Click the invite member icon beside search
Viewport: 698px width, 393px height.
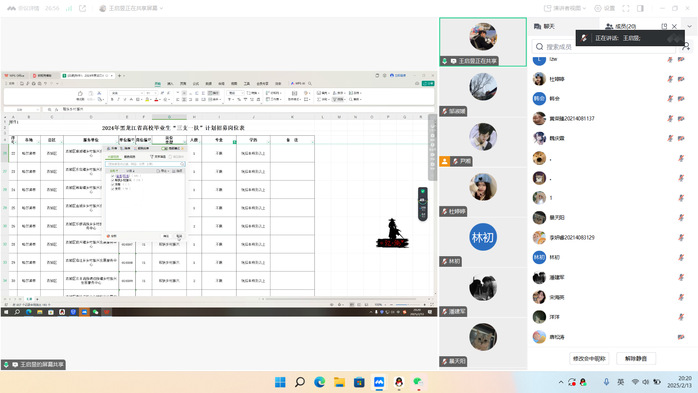[x=686, y=46]
